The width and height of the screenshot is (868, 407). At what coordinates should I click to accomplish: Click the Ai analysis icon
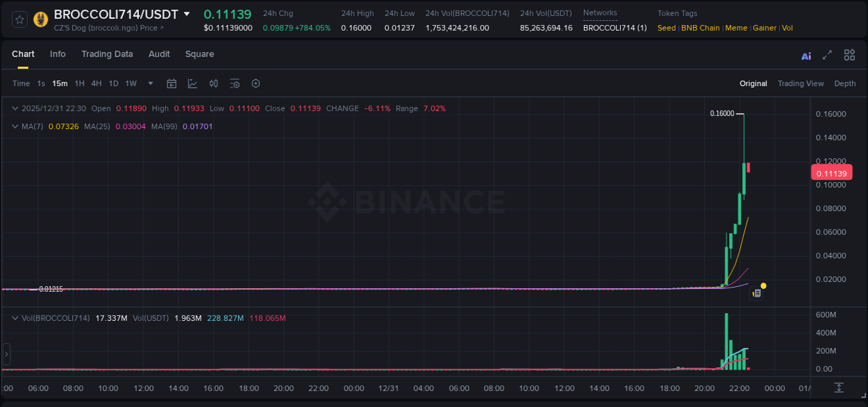(x=806, y=54)
